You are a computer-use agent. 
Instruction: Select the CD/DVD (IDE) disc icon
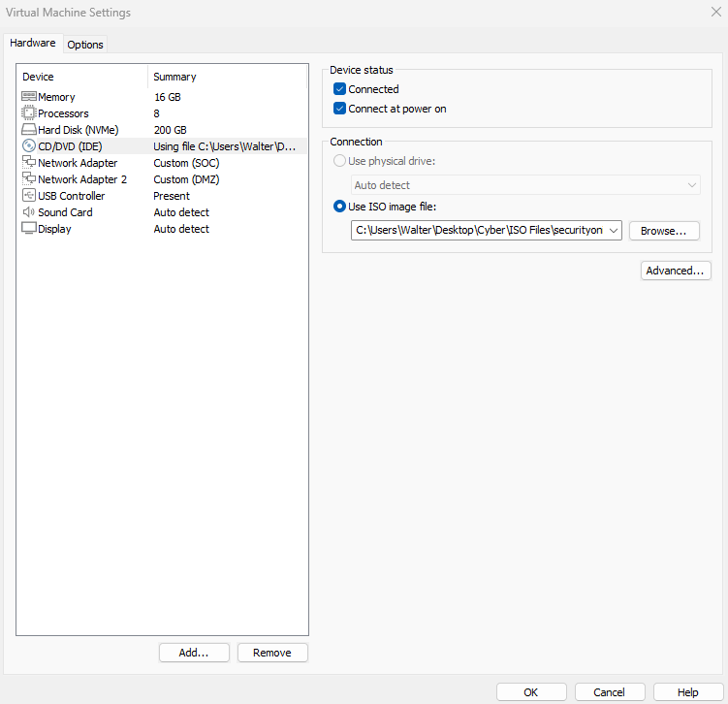pos(29,146)
